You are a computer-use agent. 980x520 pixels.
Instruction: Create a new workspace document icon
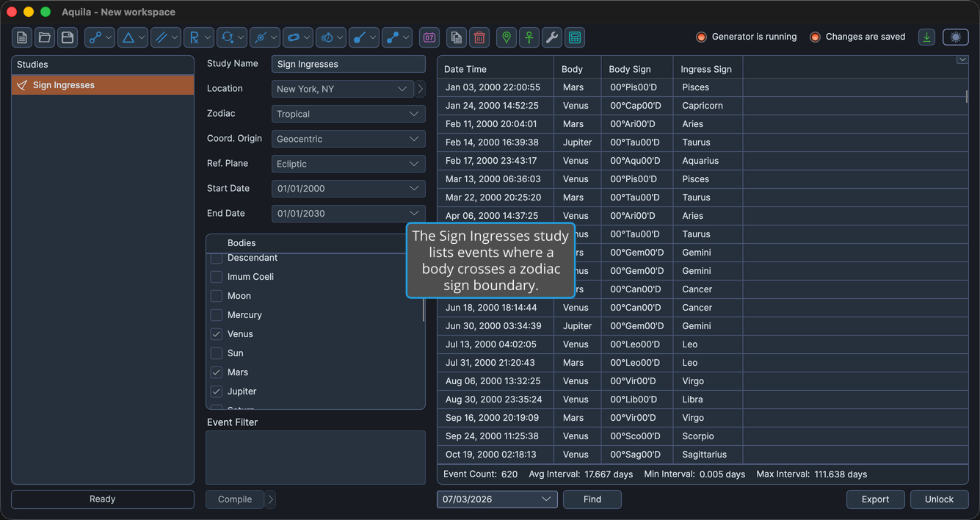[22, 37]
